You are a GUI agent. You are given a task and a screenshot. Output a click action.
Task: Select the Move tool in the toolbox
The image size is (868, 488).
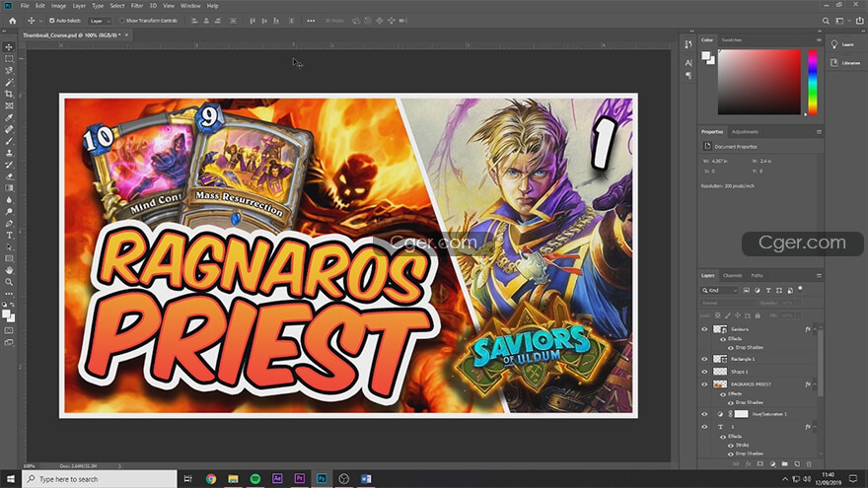(9, 47)
